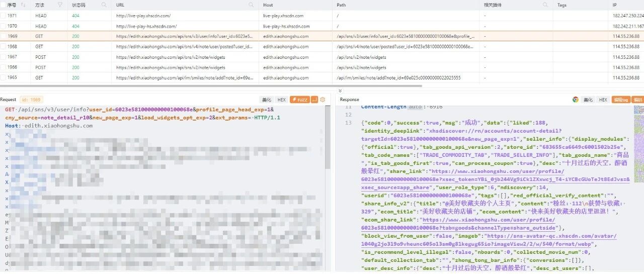644x274 pixels.
Task: Select the live-play-hs.xhscdn.com URL row 1970
Action: coord(146,26)
